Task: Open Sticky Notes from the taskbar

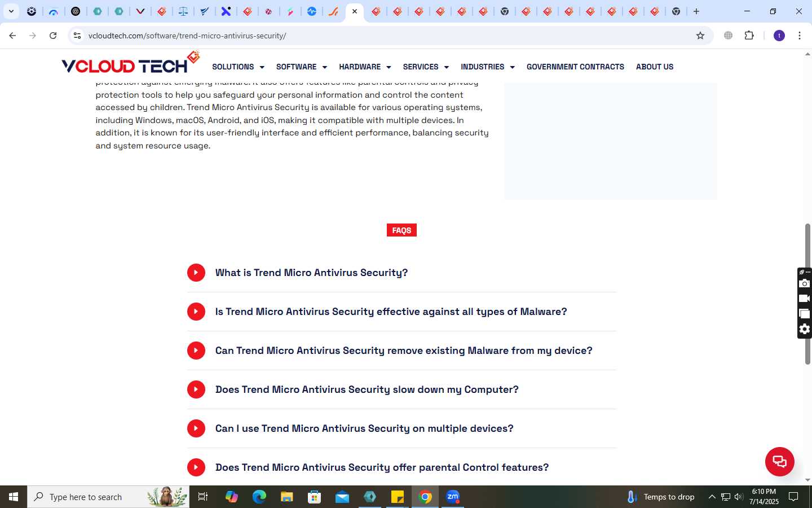Action: [x=398, y=497]
